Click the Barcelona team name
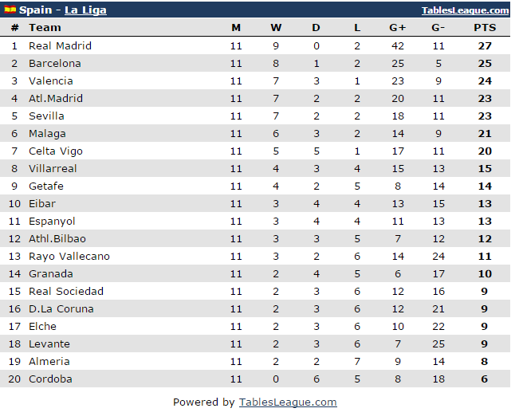This screenshot has width=519, height=420. (x=54, y=64)
